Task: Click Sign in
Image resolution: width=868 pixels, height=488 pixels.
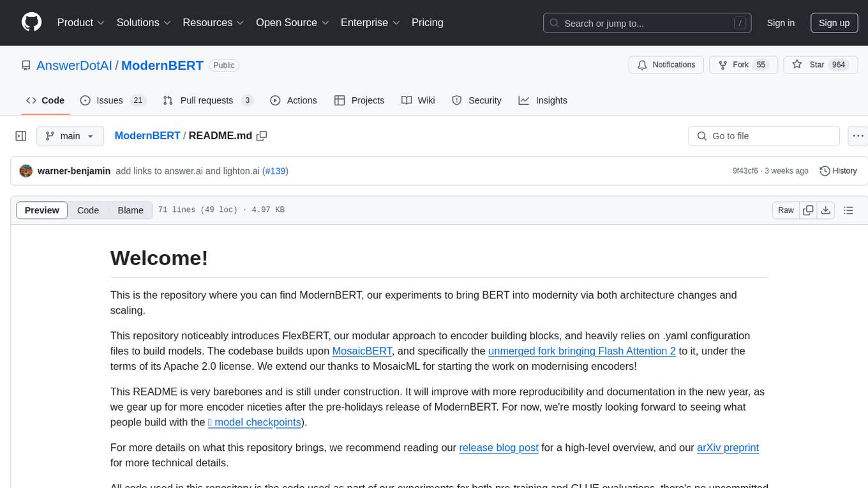Action: tap(781, 23)
